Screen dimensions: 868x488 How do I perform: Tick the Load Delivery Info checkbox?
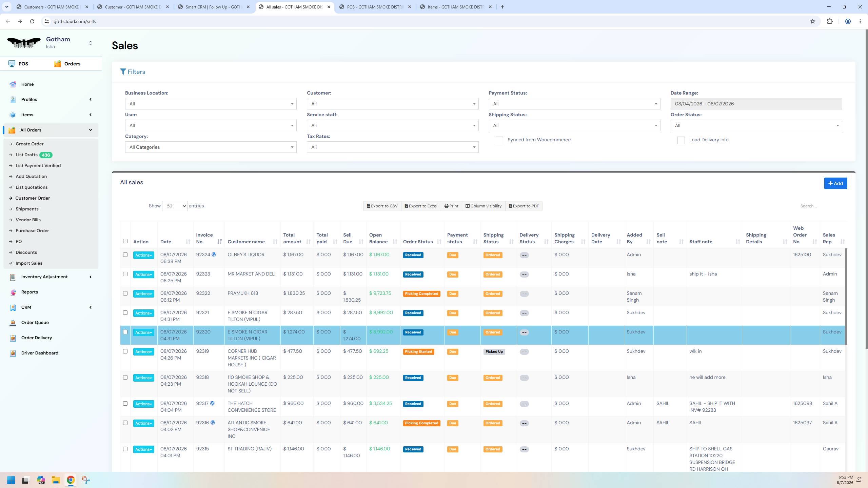click(681, 140)
